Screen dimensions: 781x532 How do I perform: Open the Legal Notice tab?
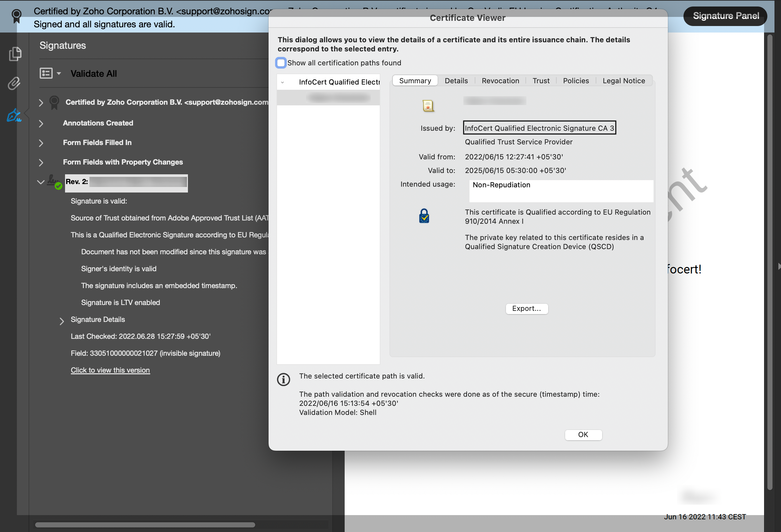coord(623,81)
